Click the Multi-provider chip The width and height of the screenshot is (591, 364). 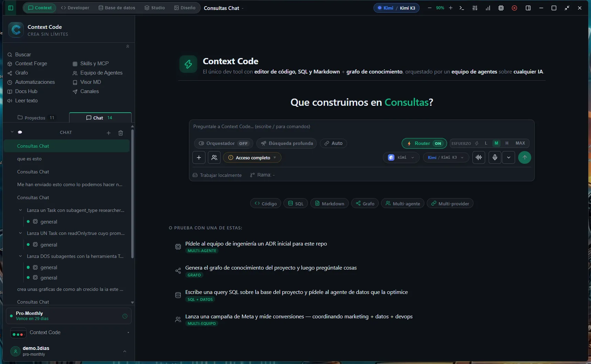pos(450,204)
